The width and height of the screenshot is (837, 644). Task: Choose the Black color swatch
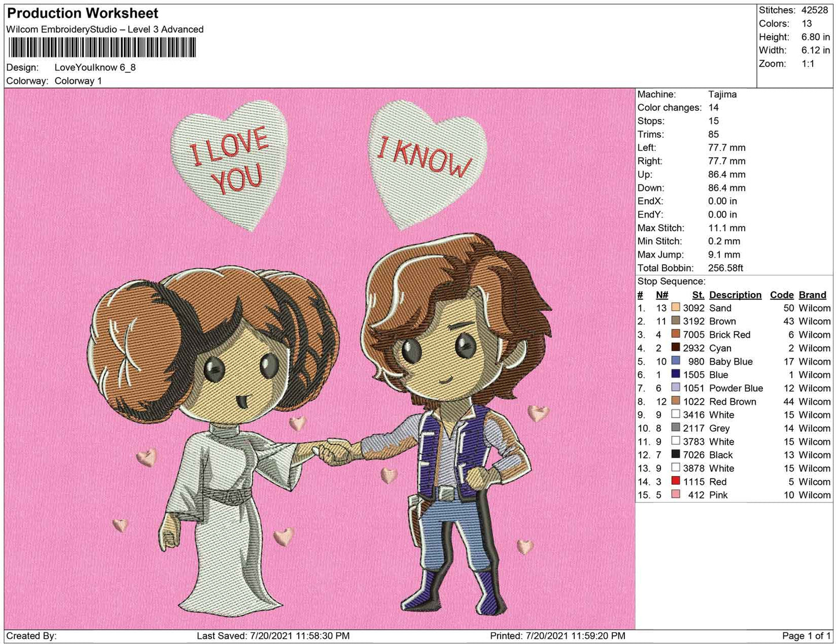pos(675,455)
